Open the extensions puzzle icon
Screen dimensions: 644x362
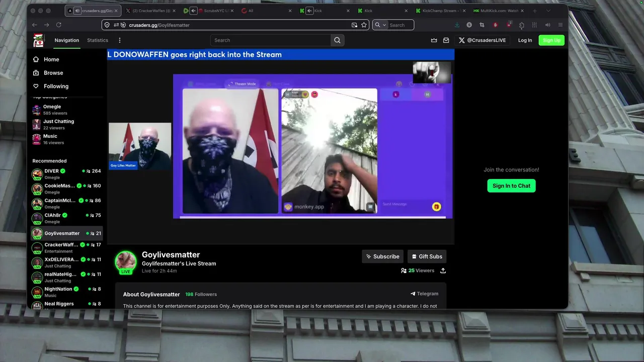[521, 25]
